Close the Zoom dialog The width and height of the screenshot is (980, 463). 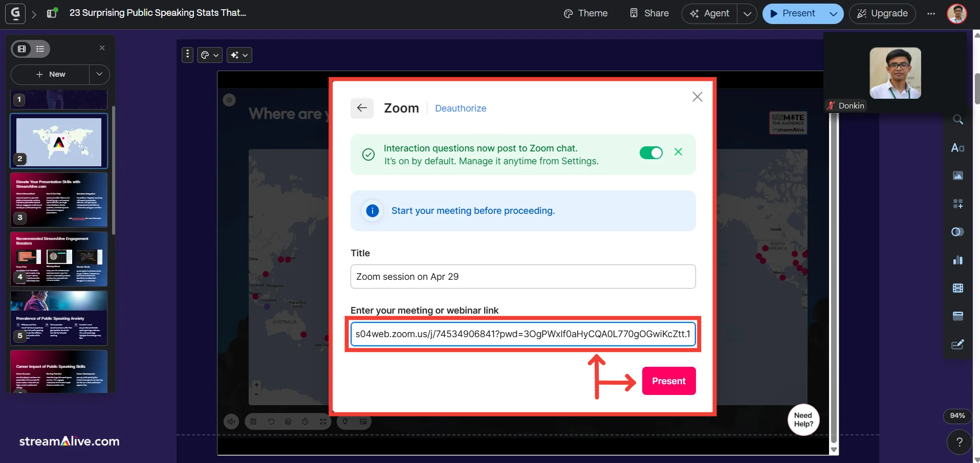697,97
